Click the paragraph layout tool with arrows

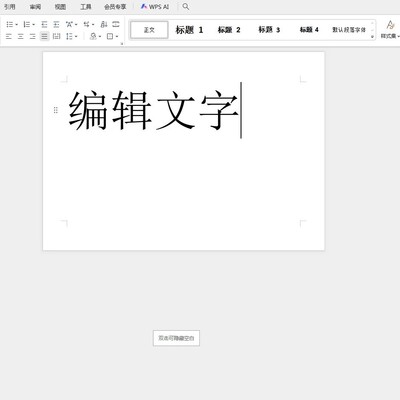(x=86, y=24)
